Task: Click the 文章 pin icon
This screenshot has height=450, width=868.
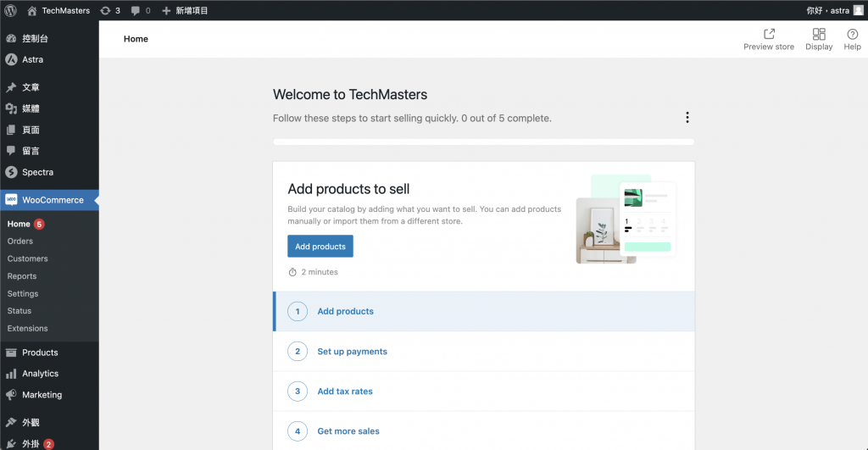Action: point(11,87)
